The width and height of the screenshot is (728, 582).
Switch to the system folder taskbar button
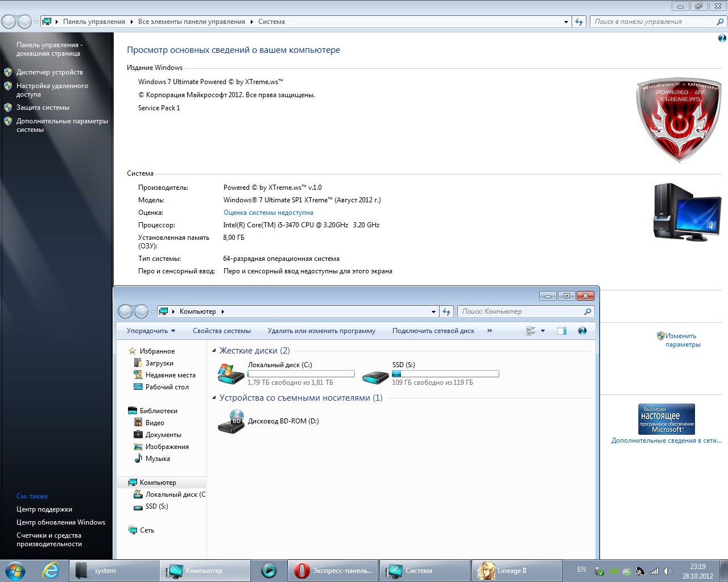pos(114,570)
